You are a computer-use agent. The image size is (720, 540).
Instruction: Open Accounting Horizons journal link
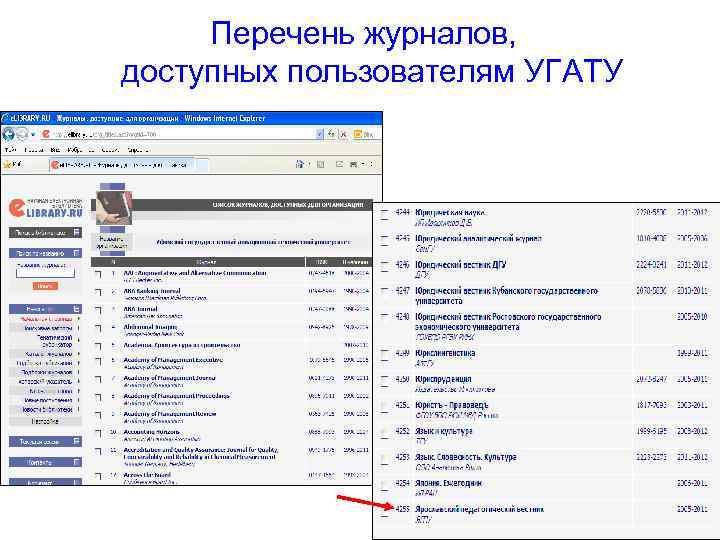pos(152,432)
